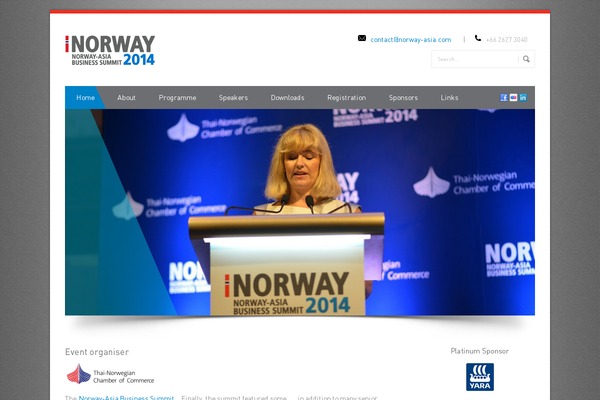The width and height of the screenshot is (600, 400).
Task: Open the Programme menu item
Action: coord(177,98)
